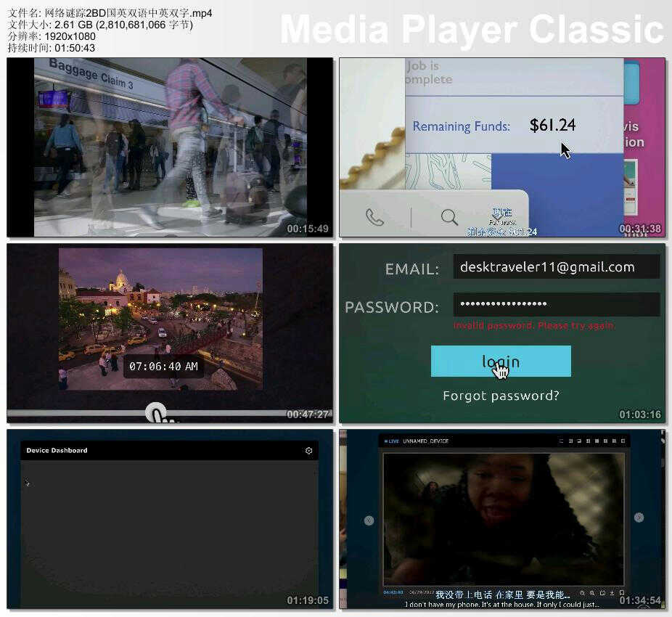The image size is (672, 617).
Task: Select the Baggage Claim 3 thumbnail
Action: 170,147
